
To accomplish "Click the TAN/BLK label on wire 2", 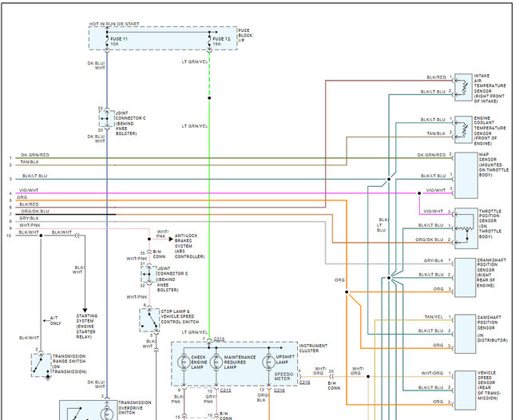I will click(x=30, y=162).
